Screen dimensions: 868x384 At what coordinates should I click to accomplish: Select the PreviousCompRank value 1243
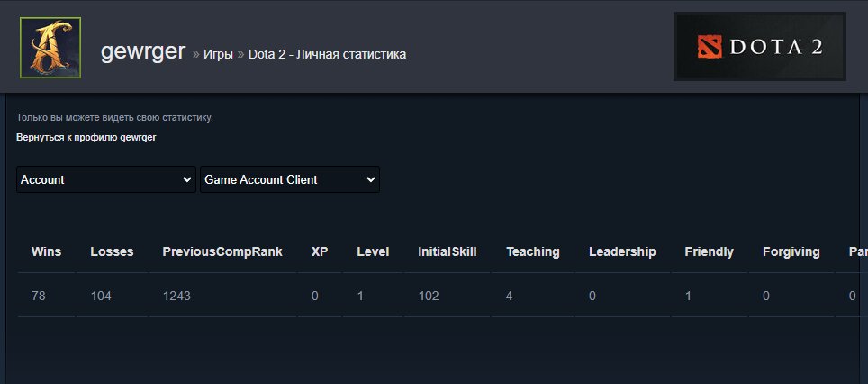176,296
